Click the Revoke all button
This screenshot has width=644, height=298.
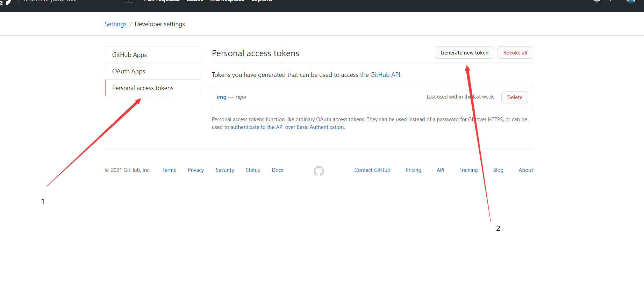tap(515, 53)
